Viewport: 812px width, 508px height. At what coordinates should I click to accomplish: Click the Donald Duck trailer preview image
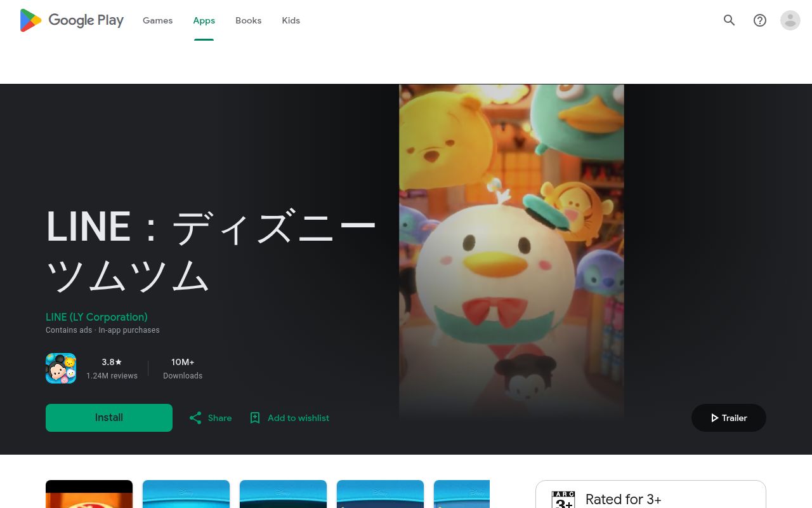[x=511, y=251]
